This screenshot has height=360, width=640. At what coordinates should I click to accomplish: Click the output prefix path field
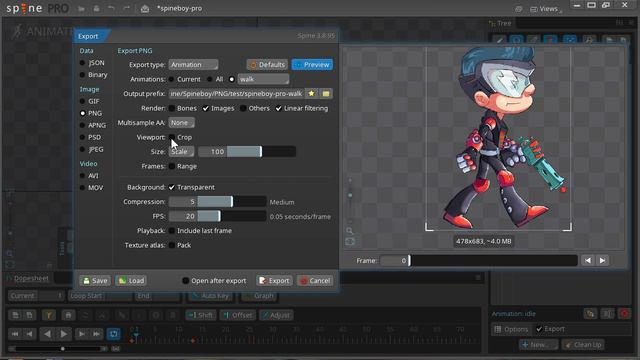(x=237, y=94)
